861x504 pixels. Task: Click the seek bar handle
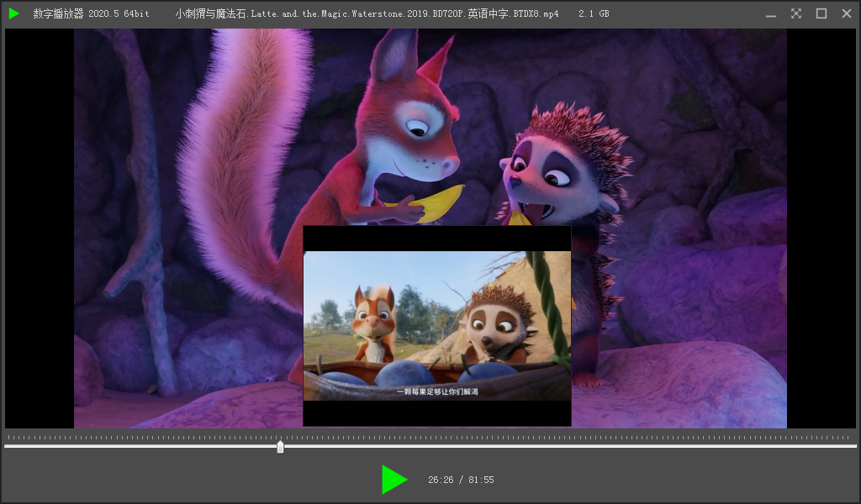280,447
